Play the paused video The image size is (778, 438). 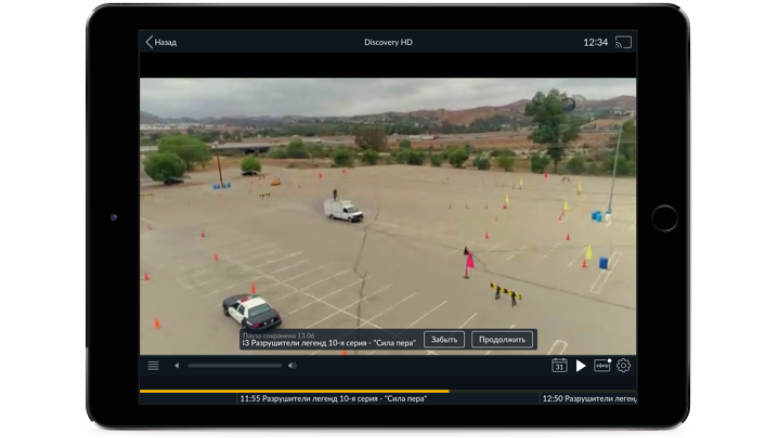point(581,366)
